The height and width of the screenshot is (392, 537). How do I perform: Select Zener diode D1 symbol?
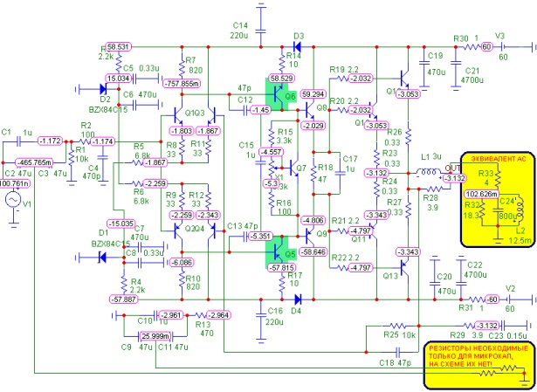(101, 257)
